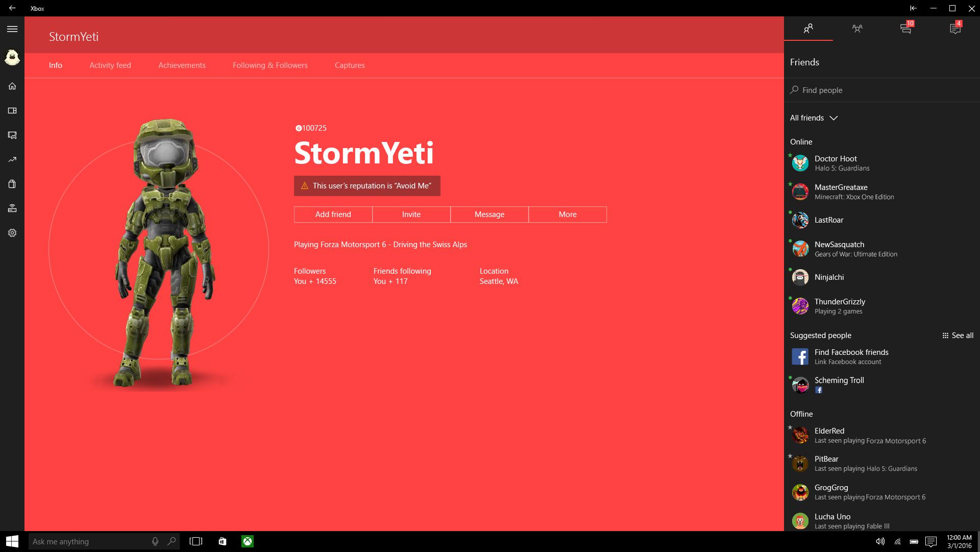Open the Settings gear in sidebar
The height and width of the screenshot is (552, 980).
12,233
